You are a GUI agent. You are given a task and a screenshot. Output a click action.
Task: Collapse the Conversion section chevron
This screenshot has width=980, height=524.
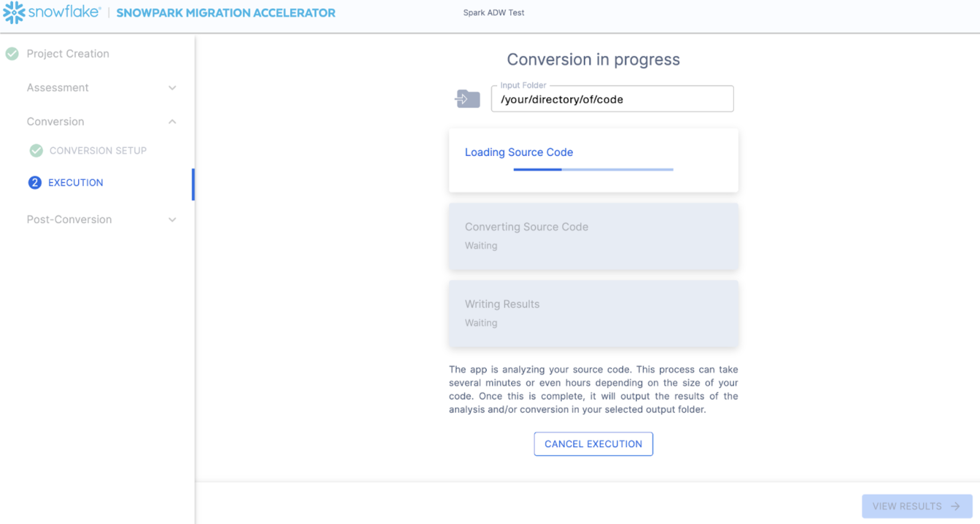tap(172, 122)
